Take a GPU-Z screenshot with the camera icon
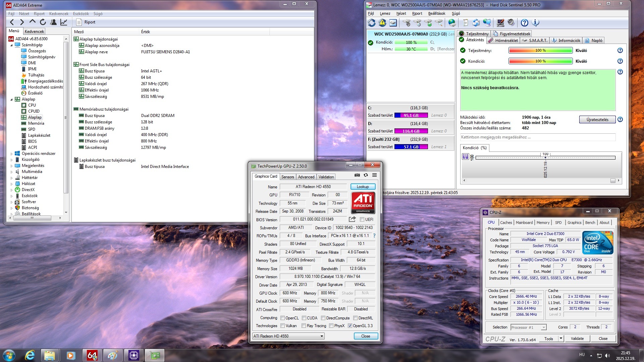644x362 pixels. pyautogui.click(x=357, y=175)
